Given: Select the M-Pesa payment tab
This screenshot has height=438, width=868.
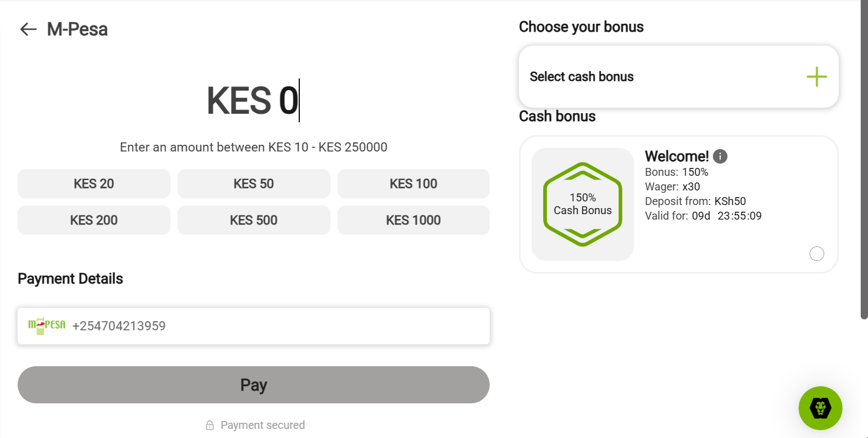Looking at the screenshot, I should [77, 29].
